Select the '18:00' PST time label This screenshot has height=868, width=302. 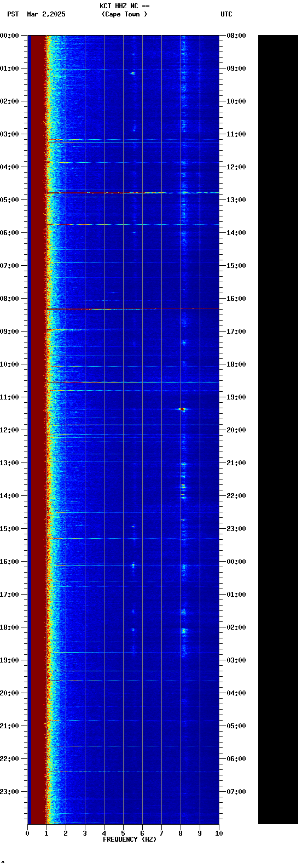pos(10,627)
